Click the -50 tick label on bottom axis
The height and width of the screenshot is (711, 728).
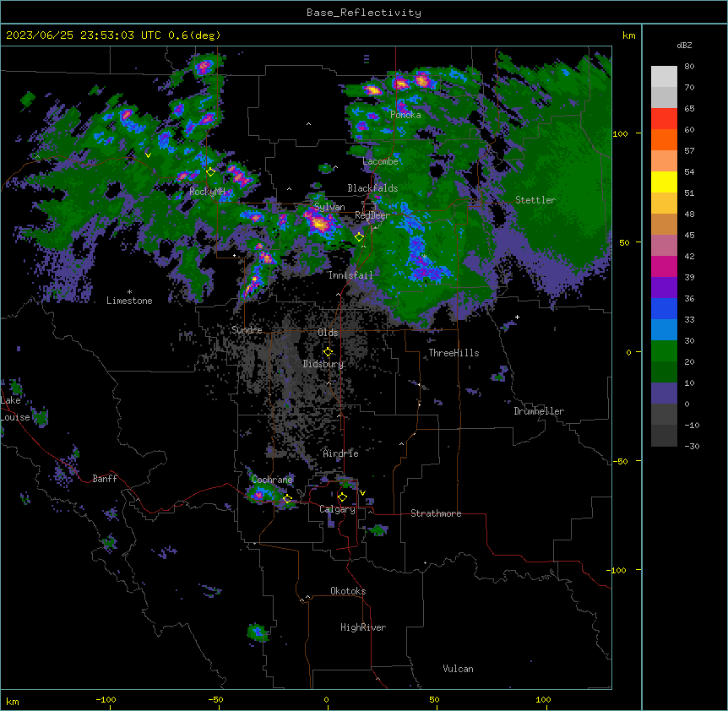pyautogui.click(x=215, y=699)
